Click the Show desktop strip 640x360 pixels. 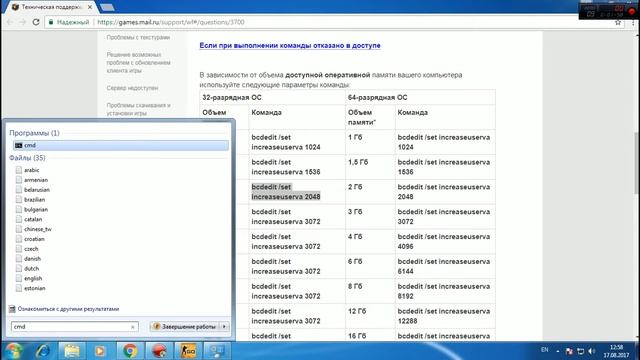(x=637, y=351)
